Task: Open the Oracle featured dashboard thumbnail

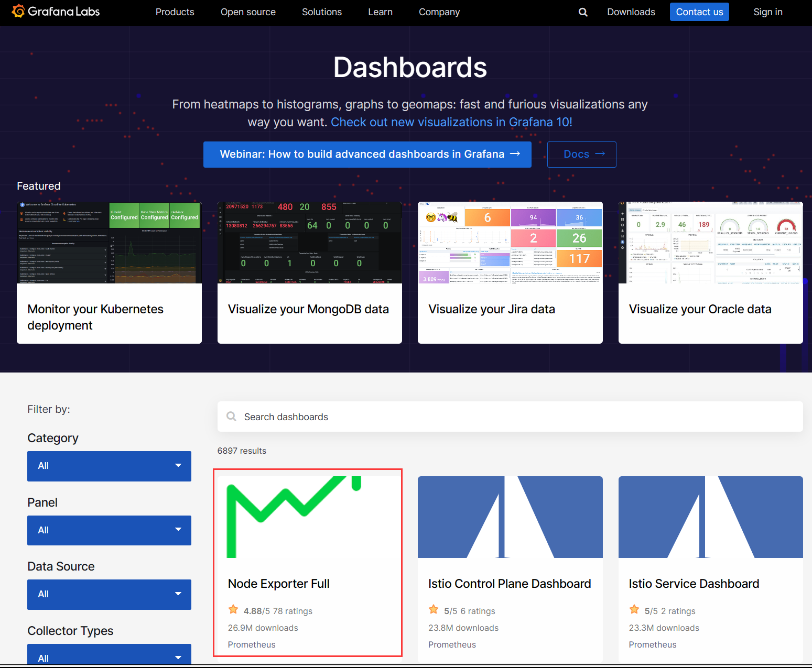Action: pos(711,243)
